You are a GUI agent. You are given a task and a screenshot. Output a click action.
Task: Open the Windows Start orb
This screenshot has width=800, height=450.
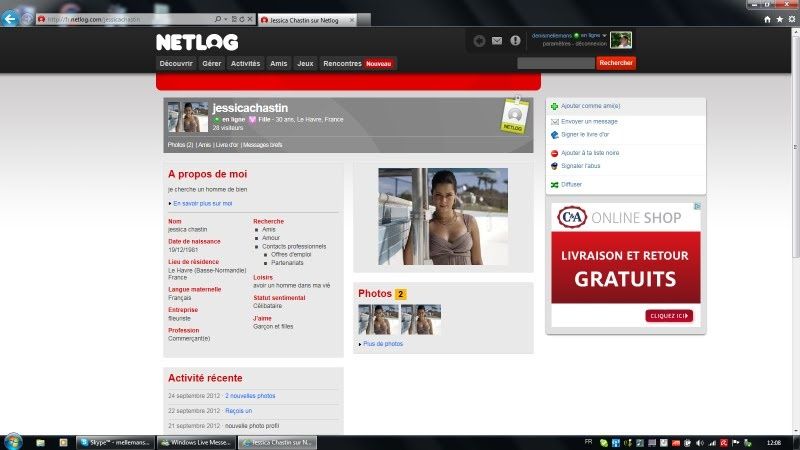[13, 441]
